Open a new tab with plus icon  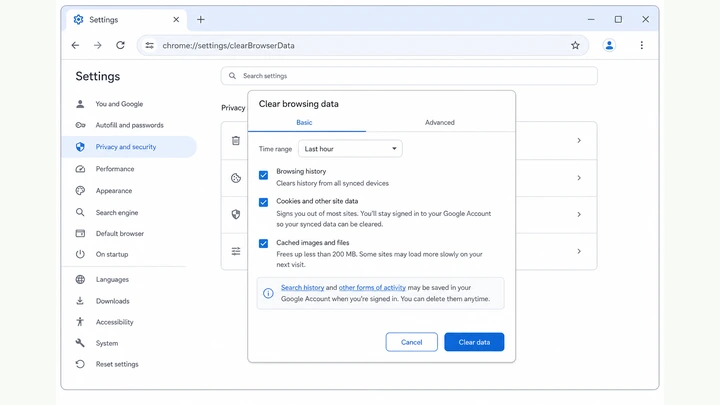click(x=201, y=19)
